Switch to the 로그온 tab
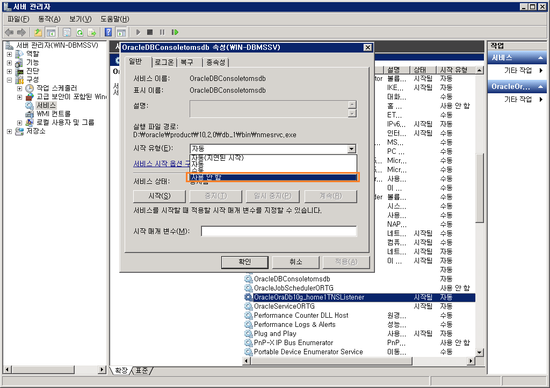This screenshot has height=388, width=550. click(164, 62)
